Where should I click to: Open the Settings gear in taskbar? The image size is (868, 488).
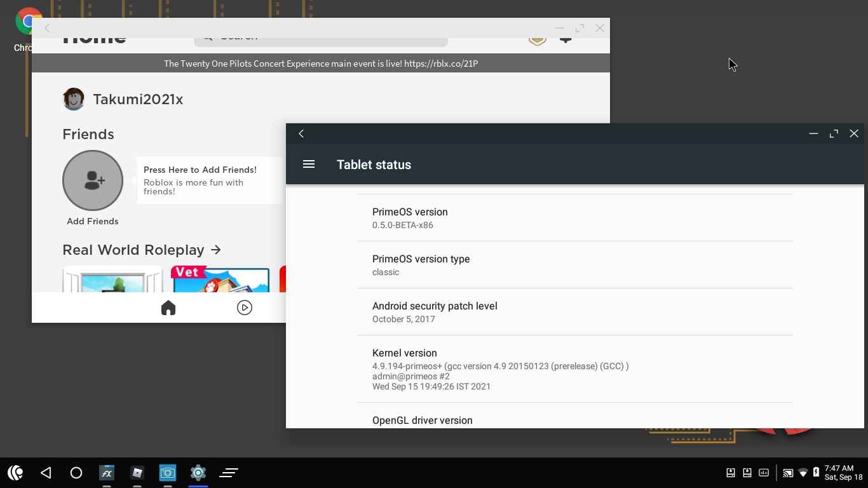[x=198, y=473]
